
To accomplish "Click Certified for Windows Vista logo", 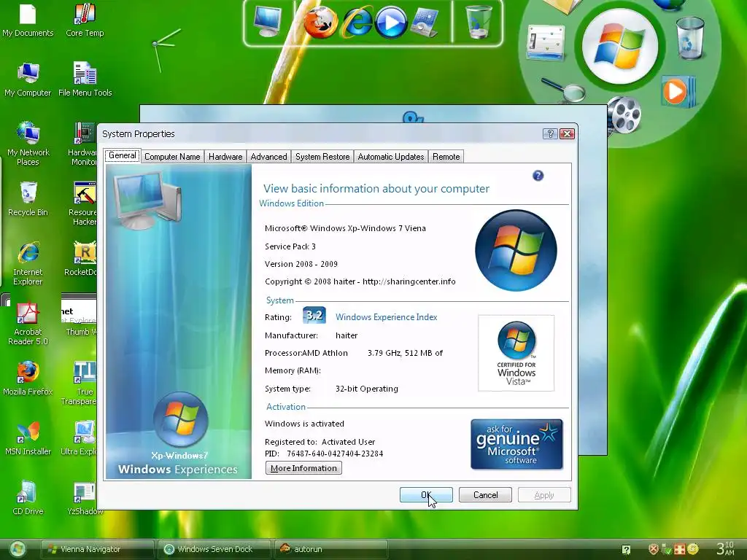I will [x=516, y=353].
